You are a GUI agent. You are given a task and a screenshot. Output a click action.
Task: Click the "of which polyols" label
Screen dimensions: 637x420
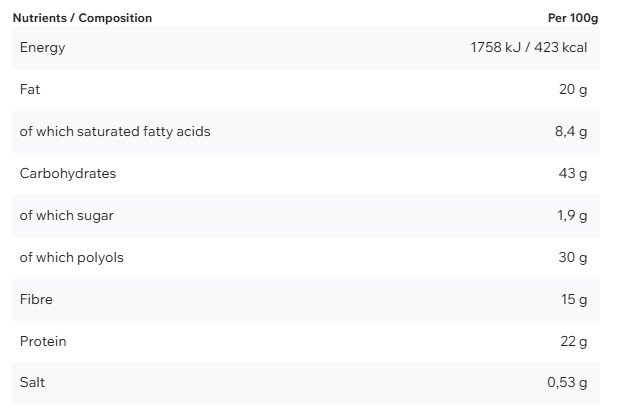[x=72, y=258]
